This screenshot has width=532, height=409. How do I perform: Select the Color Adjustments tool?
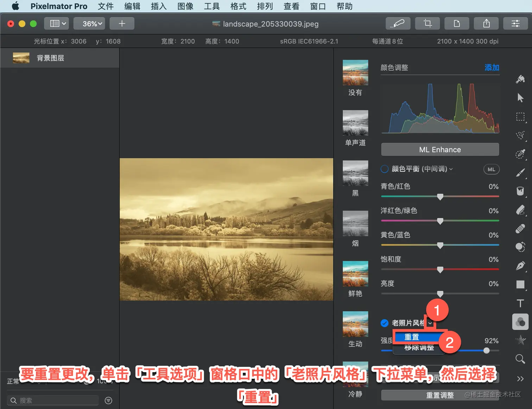(x=520, y=322)
